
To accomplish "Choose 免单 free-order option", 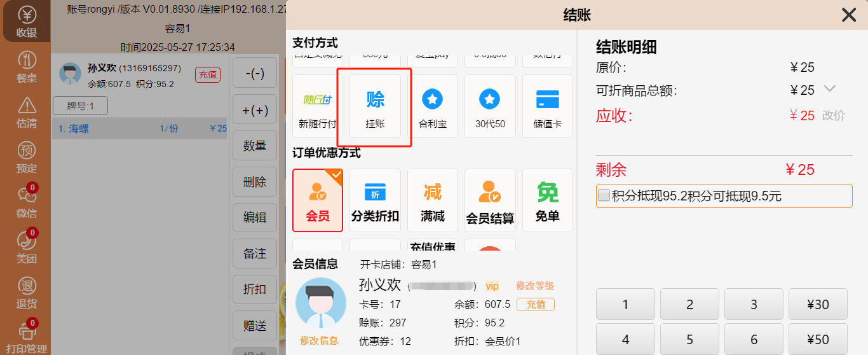I will point(547,200).
